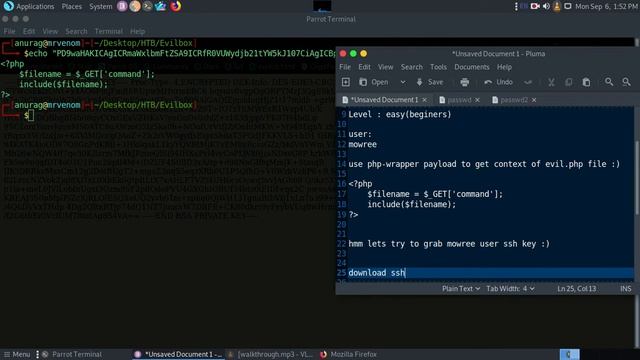This screenshot has width=640, height=360.
Task: Click the VLC cone tray icon
Action: (557, 6)
